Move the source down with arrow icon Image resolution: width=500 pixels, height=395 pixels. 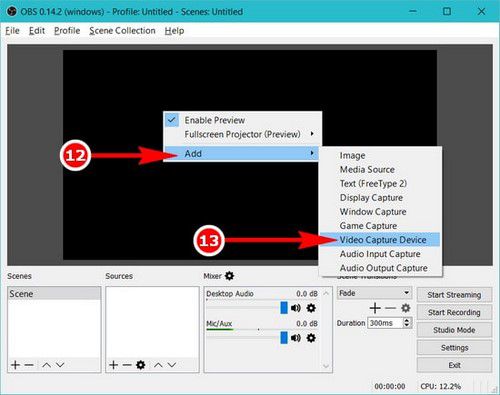pos(172,365)
